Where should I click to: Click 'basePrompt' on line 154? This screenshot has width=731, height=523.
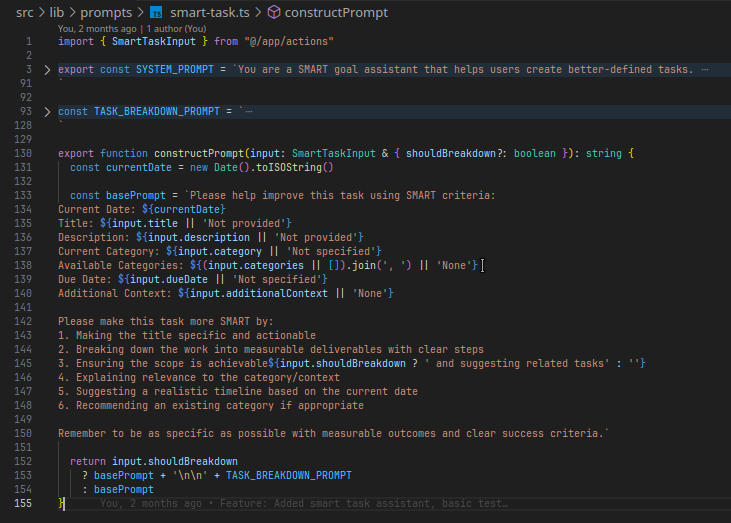(124, 489)
